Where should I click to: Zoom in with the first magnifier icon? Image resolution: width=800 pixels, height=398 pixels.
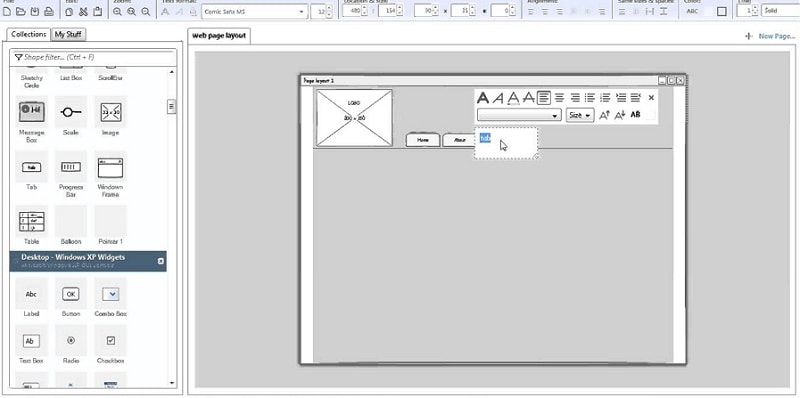[x=118, y=11]
